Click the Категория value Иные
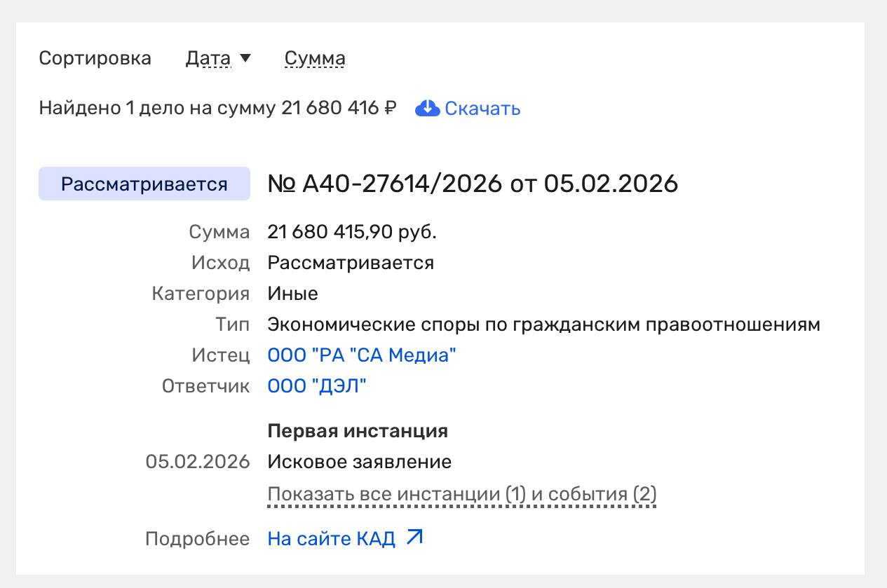This screenshot has height=588, width=887. [x=293, y=294]
